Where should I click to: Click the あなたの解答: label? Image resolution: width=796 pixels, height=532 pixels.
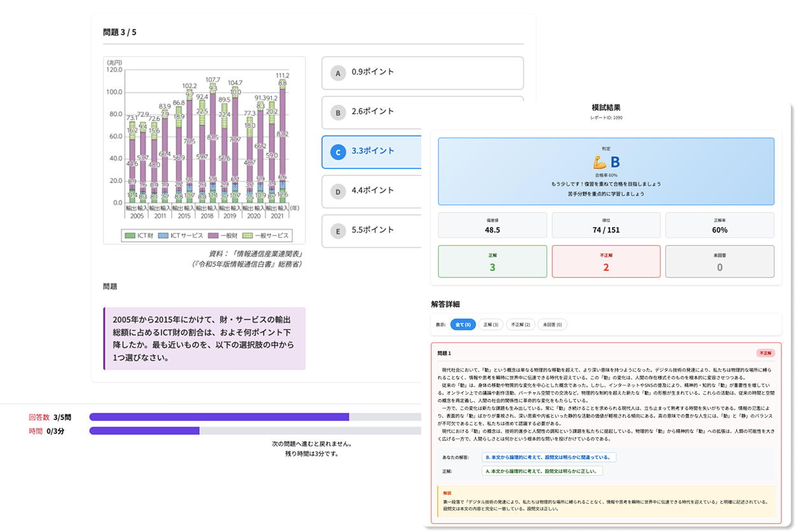[456, 458]
